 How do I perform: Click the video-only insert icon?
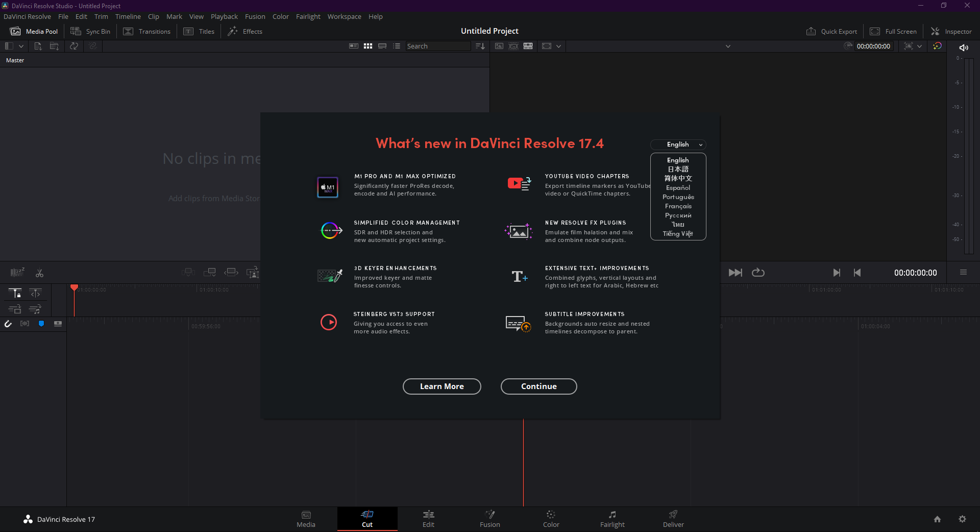15,309
